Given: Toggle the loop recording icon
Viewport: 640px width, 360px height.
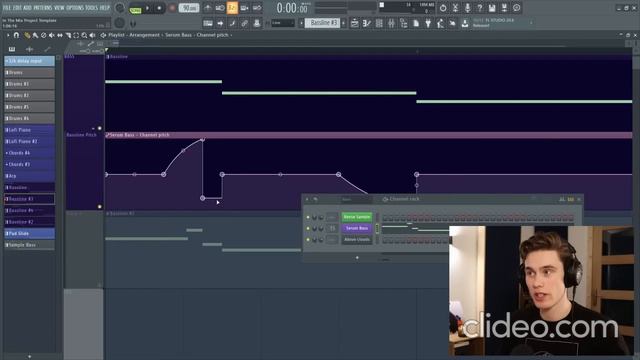Looking at the screenshot, I should 257,8.
